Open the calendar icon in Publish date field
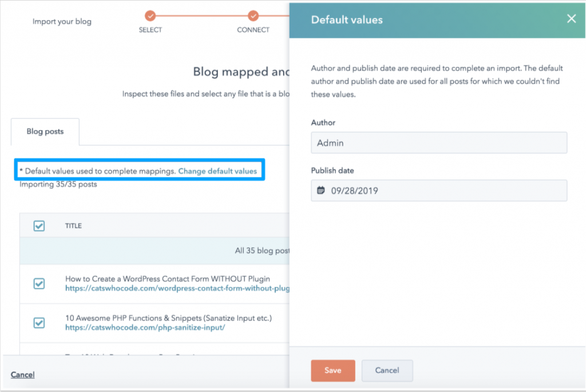The height and width of the screenshot is (392, 586). [x=320, y=190]
